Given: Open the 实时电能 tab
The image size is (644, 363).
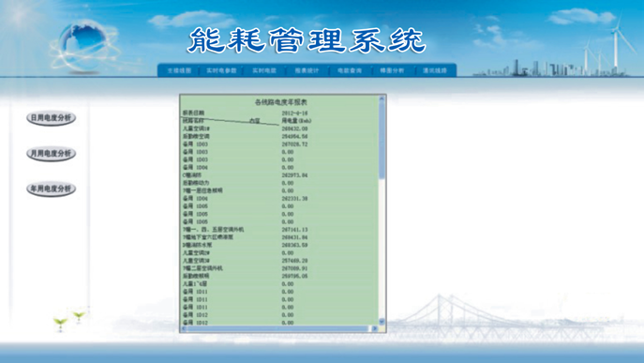Looking at the screenshot, I should click(264, 70).
